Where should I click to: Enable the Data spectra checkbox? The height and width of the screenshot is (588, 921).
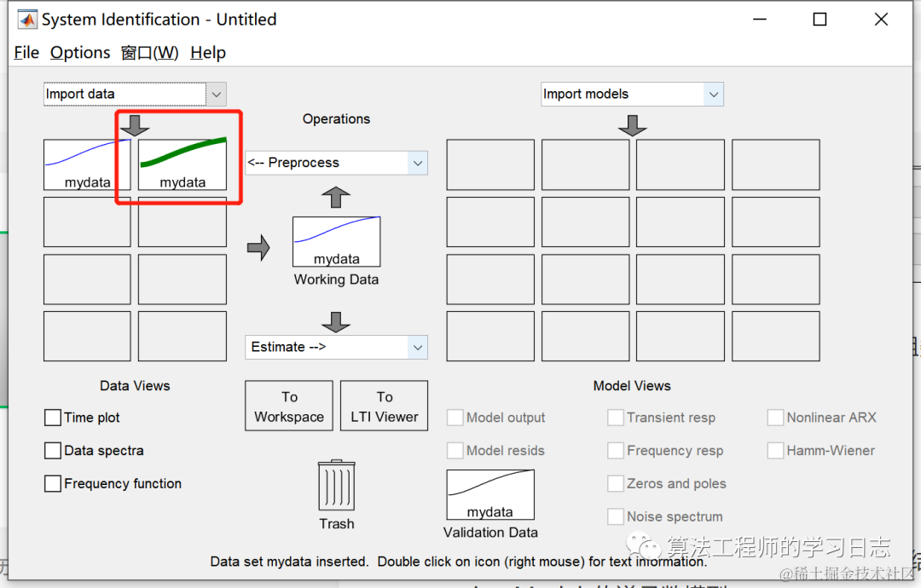[53, 450]
